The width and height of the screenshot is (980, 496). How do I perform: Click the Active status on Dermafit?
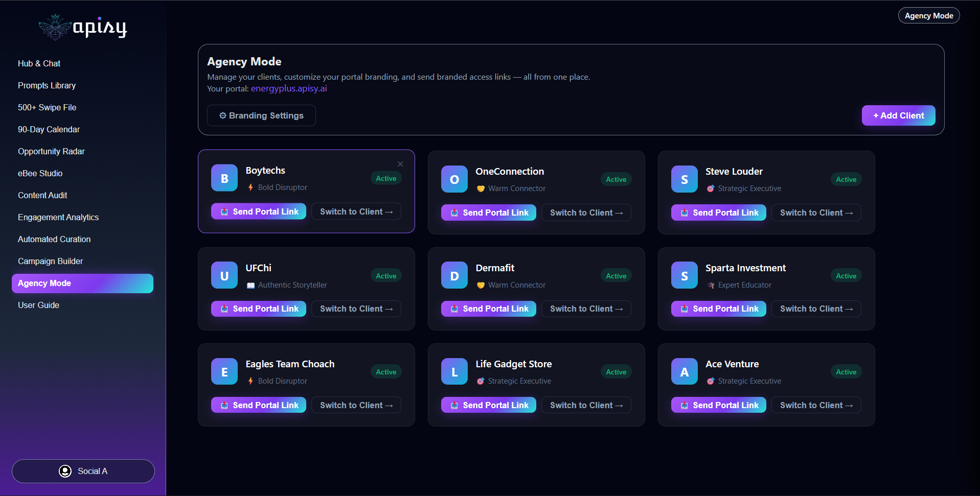(616, 276)
